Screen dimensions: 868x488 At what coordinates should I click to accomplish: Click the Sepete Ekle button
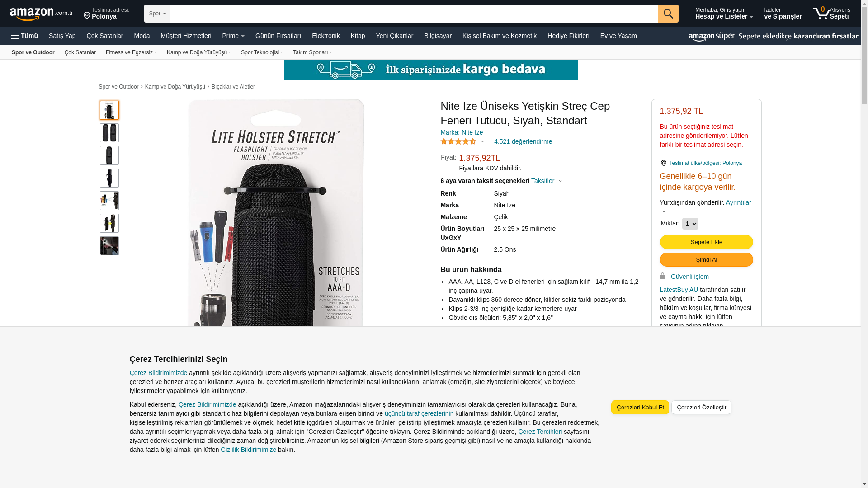[706, 242]
